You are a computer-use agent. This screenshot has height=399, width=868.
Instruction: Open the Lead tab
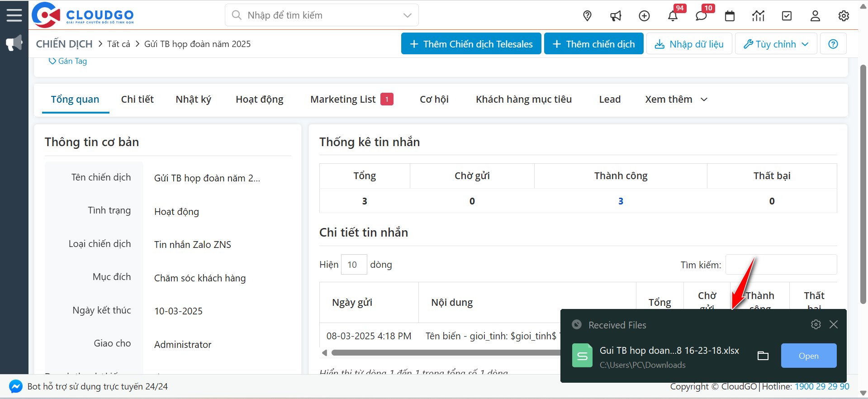pos(610,100)
